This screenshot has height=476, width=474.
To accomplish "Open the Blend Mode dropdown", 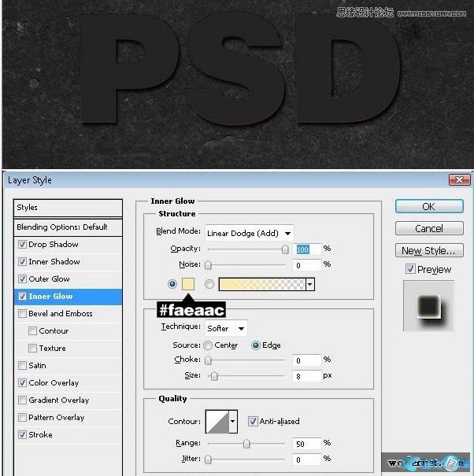I will (249, 233).
